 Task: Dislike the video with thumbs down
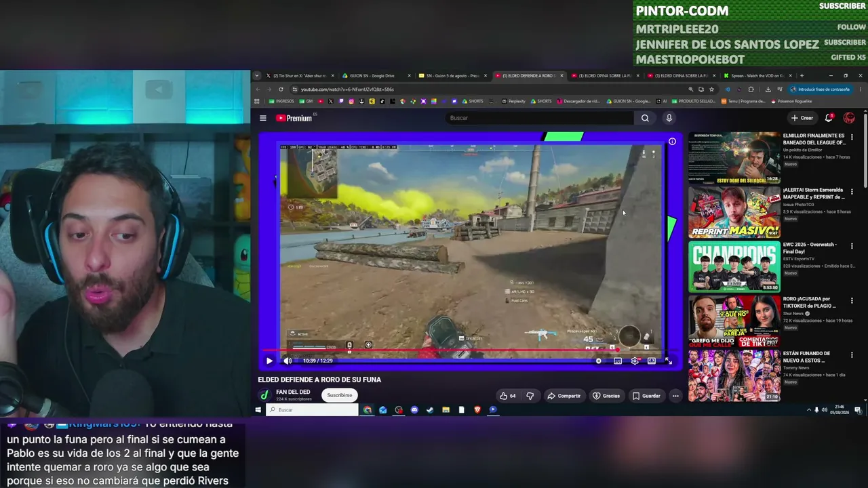pyautogui.click(x=530, y=396)
